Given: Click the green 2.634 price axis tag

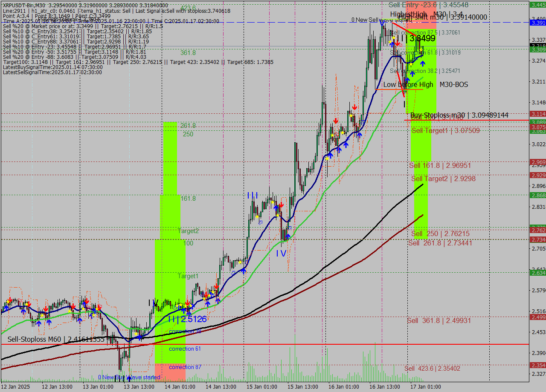Looking at the screenshot, I should [537, 273].
